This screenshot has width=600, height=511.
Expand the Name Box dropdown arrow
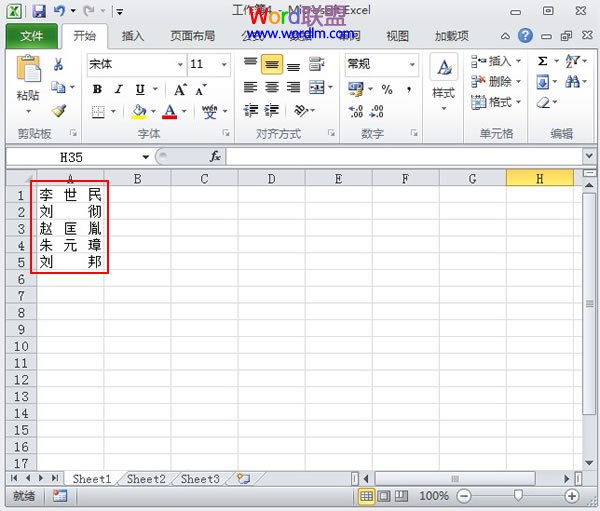tap(145, 157)
